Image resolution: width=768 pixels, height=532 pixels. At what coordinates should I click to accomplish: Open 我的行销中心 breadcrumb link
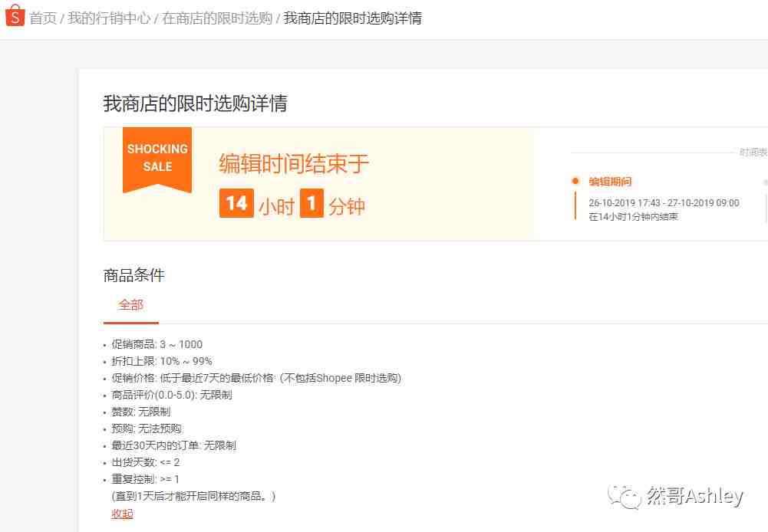point(109,18)
